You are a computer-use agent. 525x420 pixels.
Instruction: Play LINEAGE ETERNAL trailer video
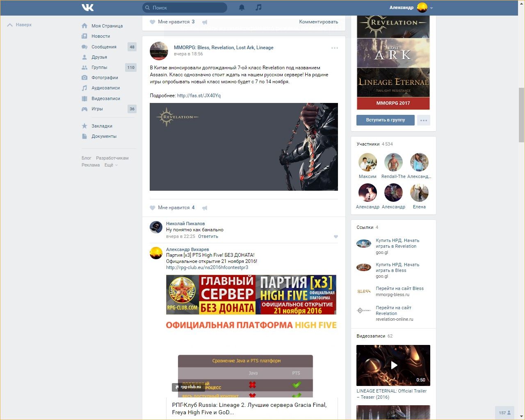pos(393,365)
